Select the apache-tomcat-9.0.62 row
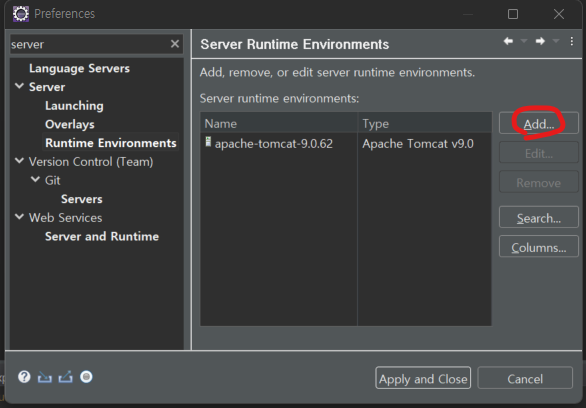Viewport: 586px width, 408px height. [346, 143]
